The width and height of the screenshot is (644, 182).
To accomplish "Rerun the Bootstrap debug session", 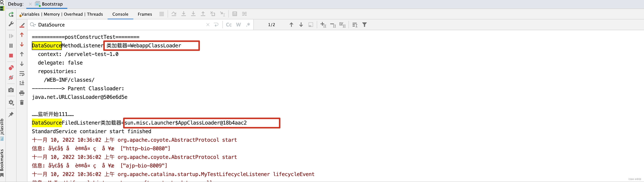I will pos(11,15).
